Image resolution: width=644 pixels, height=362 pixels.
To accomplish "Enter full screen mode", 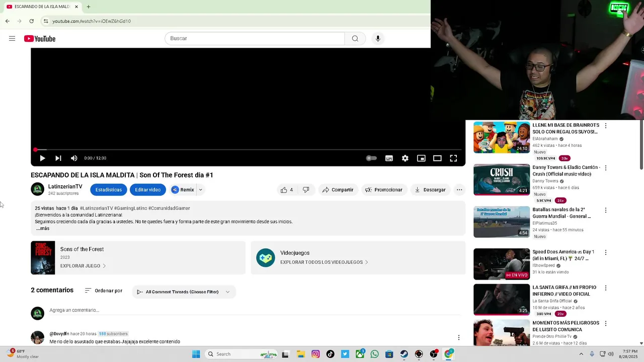I will (x=453, y=158).
